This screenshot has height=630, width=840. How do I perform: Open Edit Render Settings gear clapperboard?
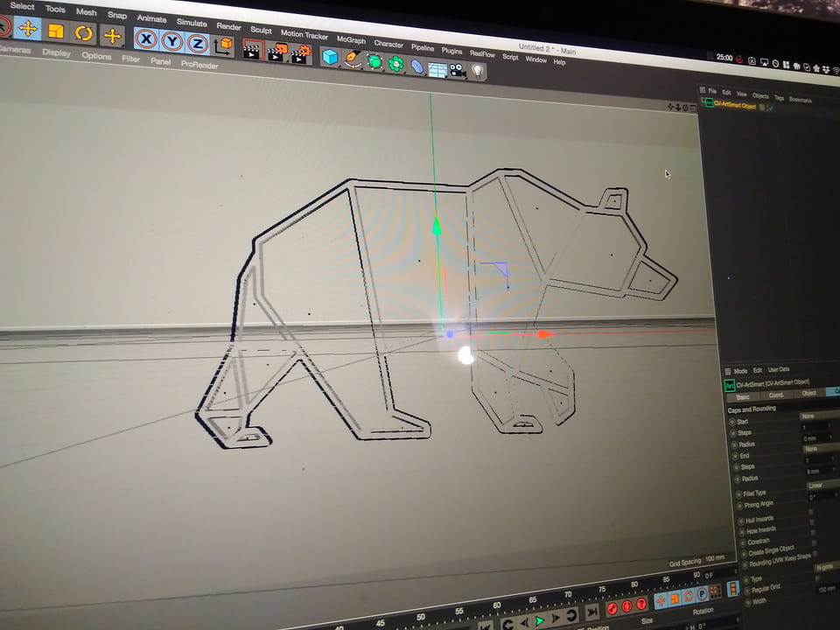(300, 53)
